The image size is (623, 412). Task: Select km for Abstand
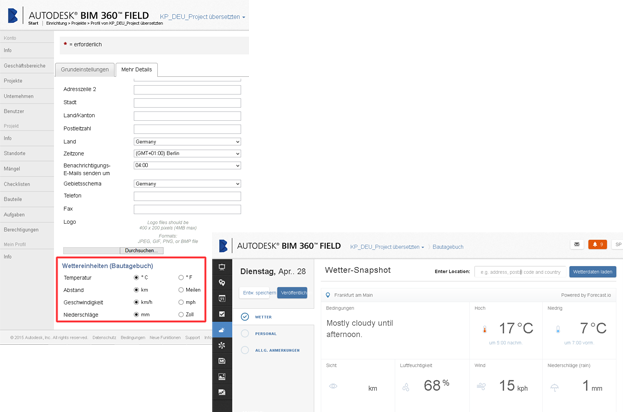tap(136, 290)
